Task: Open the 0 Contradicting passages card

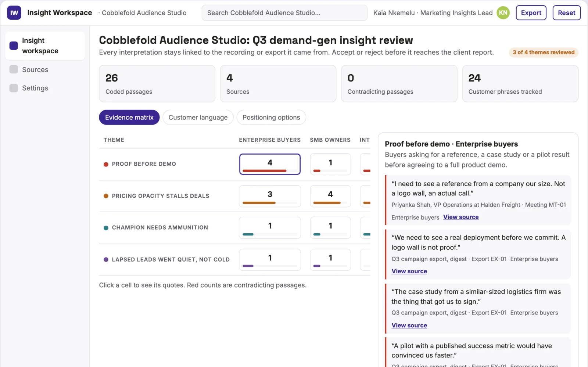Action: pos(399,84)
